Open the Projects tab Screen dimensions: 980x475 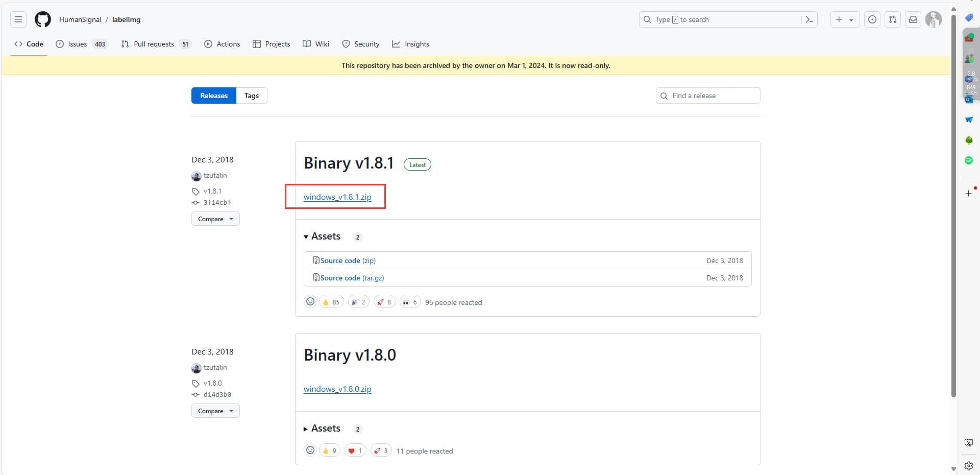tap(272, 44)
